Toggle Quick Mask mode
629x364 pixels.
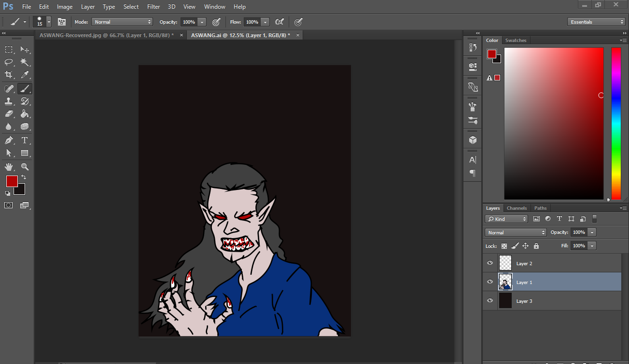9,205
